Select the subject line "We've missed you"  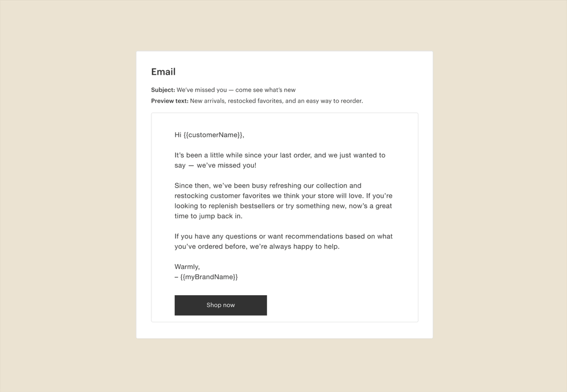pyautogui.click(x=201, y=90)
